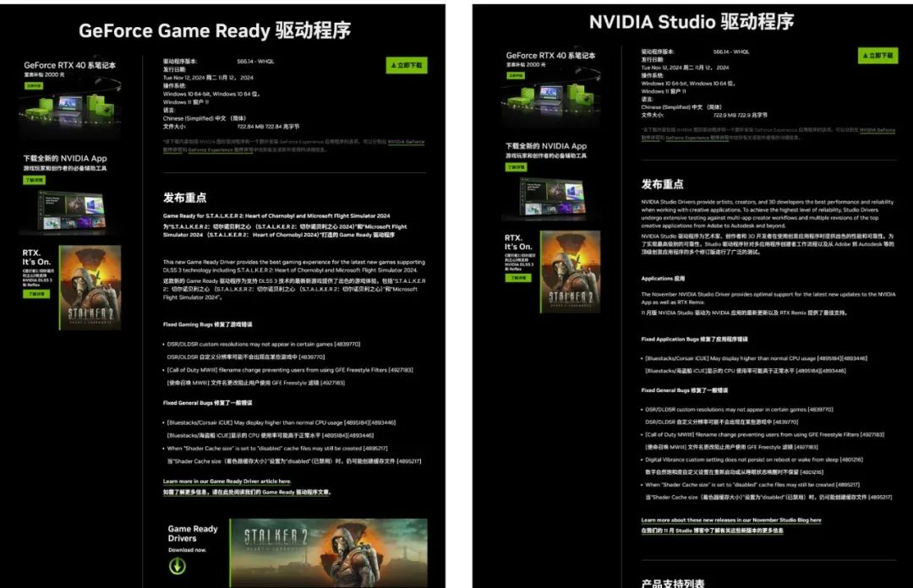Click green button under RTX It's On, Studio page
913x588 pixels.
point(518,278)
